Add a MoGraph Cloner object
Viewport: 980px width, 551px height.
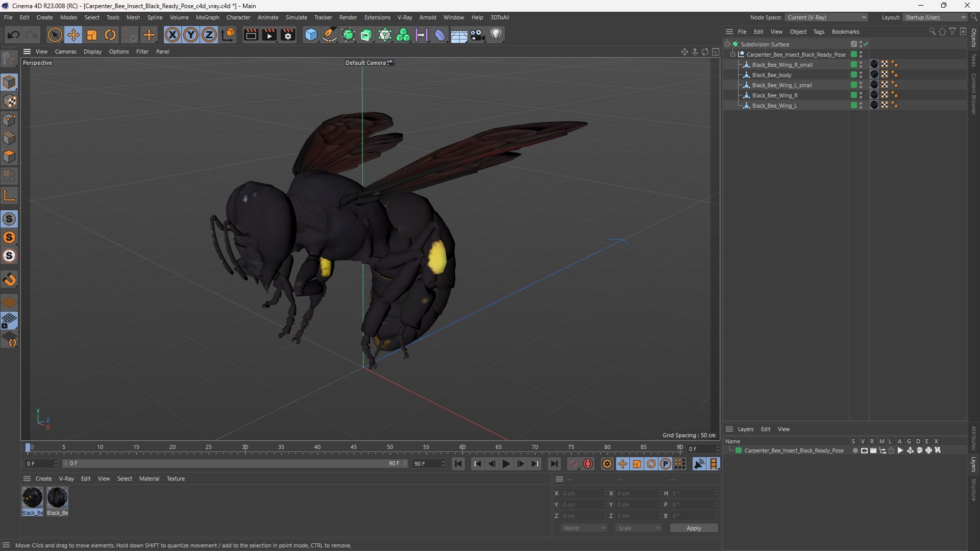pos(403,35)
